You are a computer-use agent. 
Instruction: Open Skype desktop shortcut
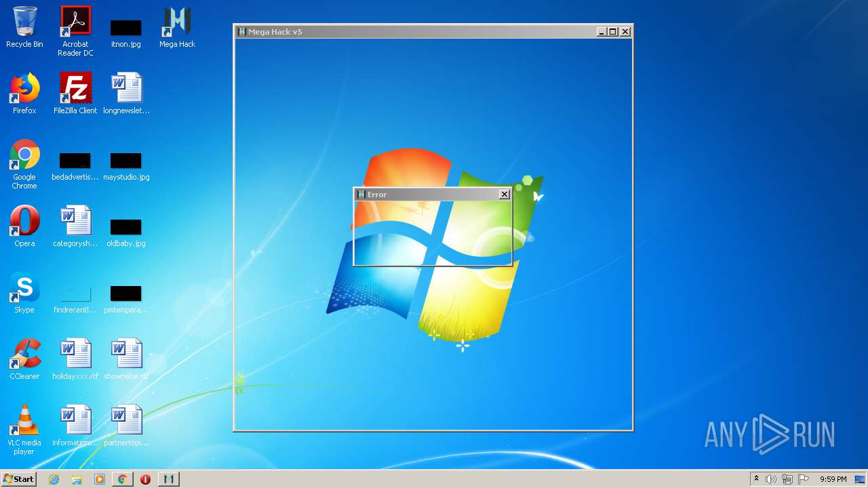pyautogui.click(x=24, y=293)
